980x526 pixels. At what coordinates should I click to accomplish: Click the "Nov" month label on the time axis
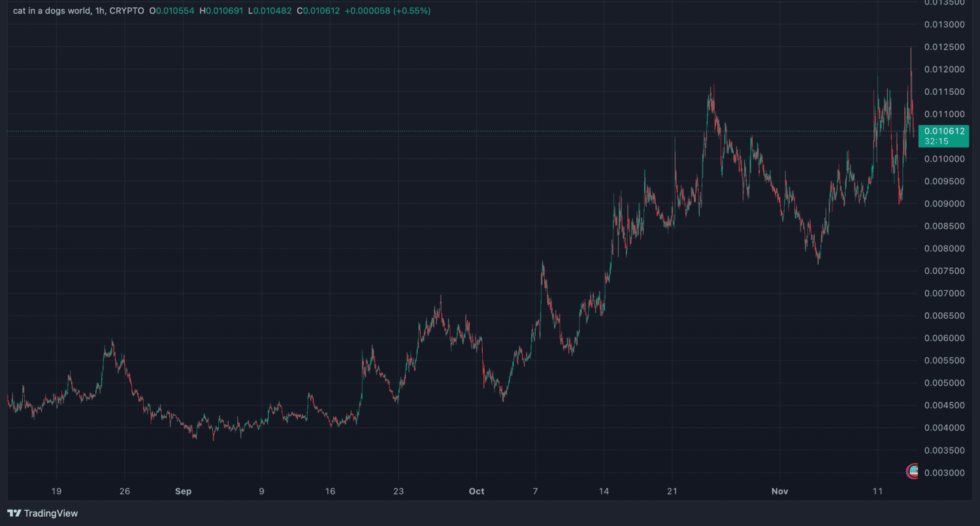[x=779, y=491]
